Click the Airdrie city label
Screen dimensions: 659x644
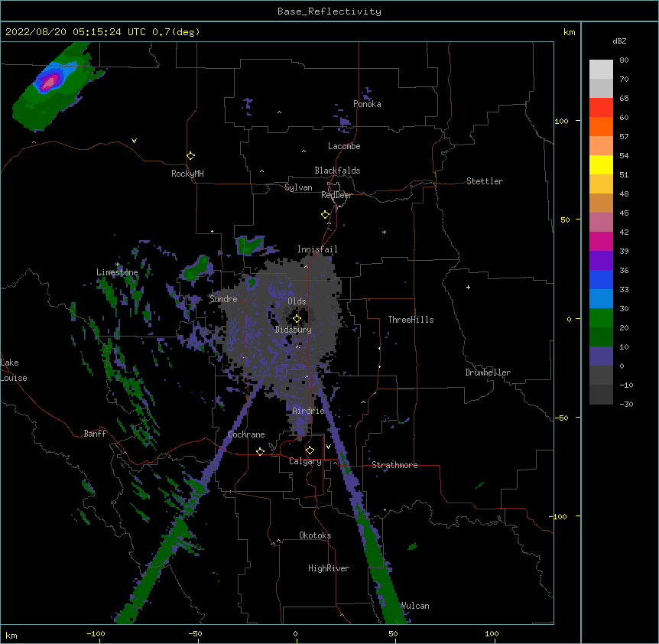(x=308, y=411)
